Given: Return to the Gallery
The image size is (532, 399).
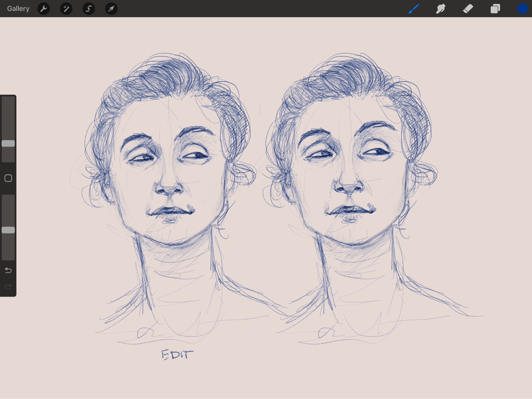Looking at the screenshot, I should click(18, 9).
